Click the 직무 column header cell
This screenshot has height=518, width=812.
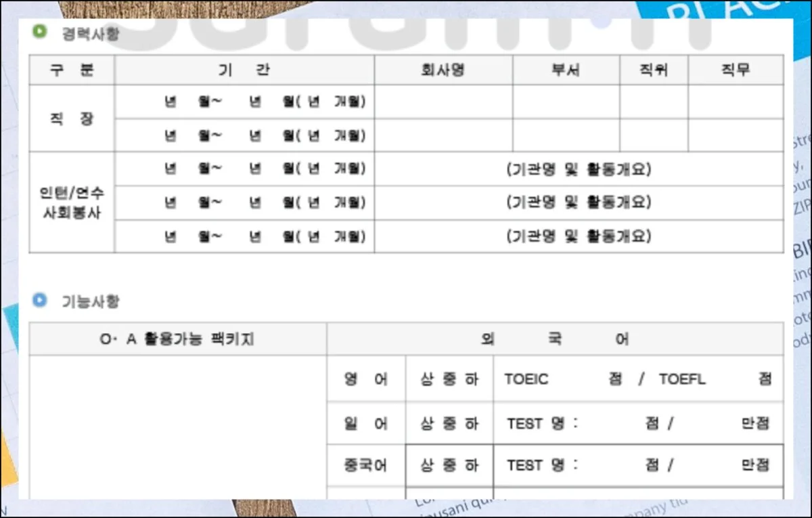(x=736, y=70)
